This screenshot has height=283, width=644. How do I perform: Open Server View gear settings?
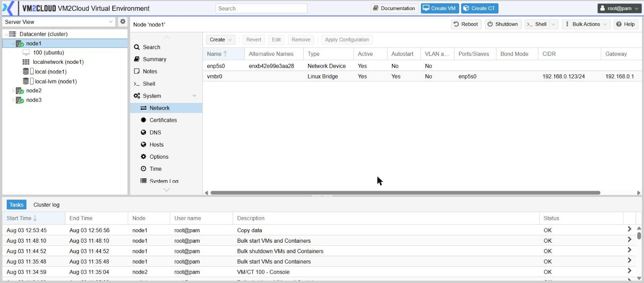click(122, 21)
